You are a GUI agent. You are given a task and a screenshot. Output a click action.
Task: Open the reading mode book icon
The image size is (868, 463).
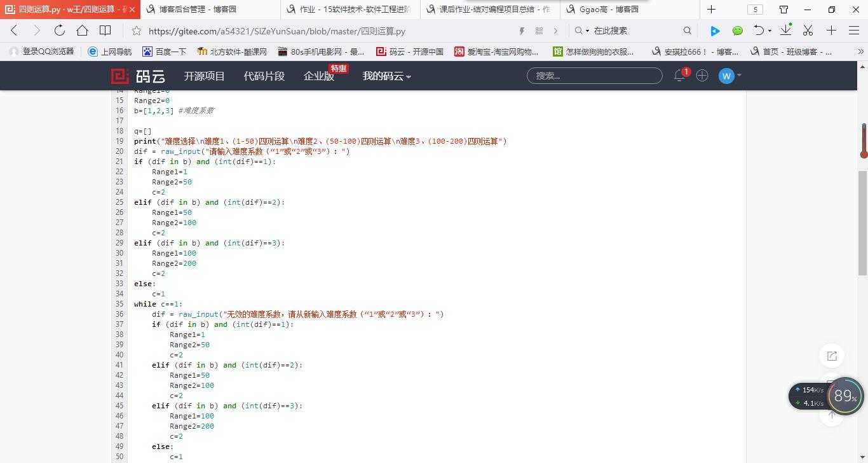tap(105, 31)
